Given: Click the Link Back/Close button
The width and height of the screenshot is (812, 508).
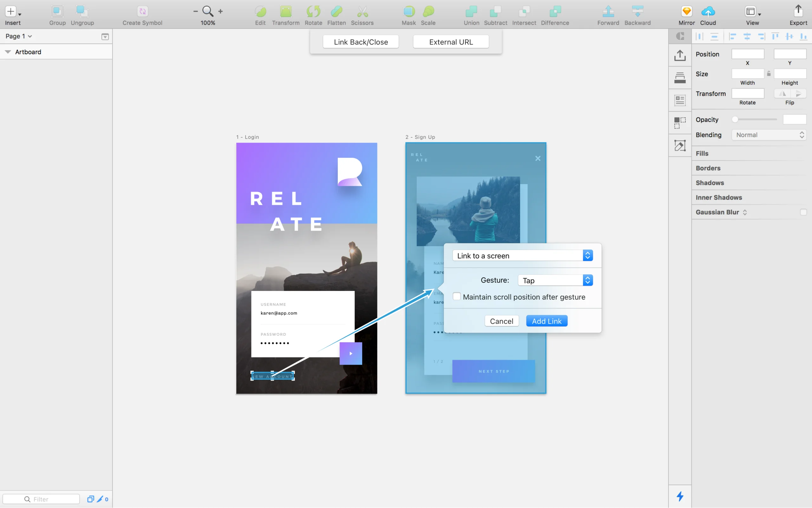Looking at the screenshot, I should [x=361, y=42].
